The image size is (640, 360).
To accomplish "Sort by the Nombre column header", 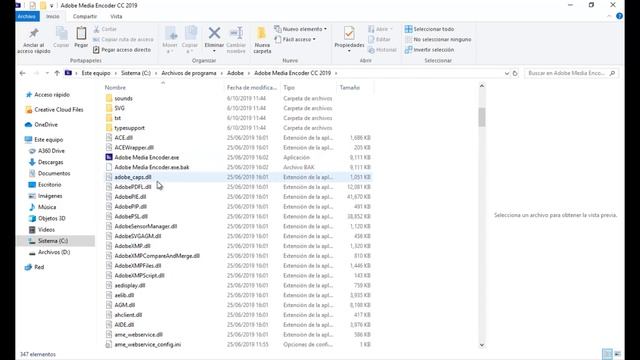I will pyautogui.click(x=116, y=87).
